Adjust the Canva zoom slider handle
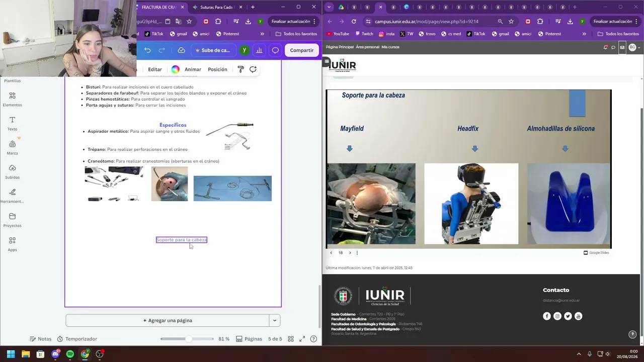Image resolution: width=644 pixels, height=362 pixels. [x=188, y=339]
